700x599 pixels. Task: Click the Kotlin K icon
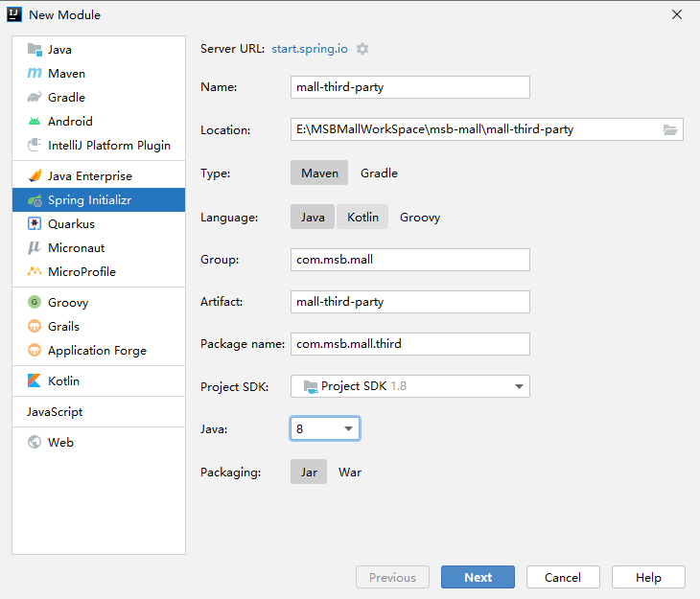(35, 380)
